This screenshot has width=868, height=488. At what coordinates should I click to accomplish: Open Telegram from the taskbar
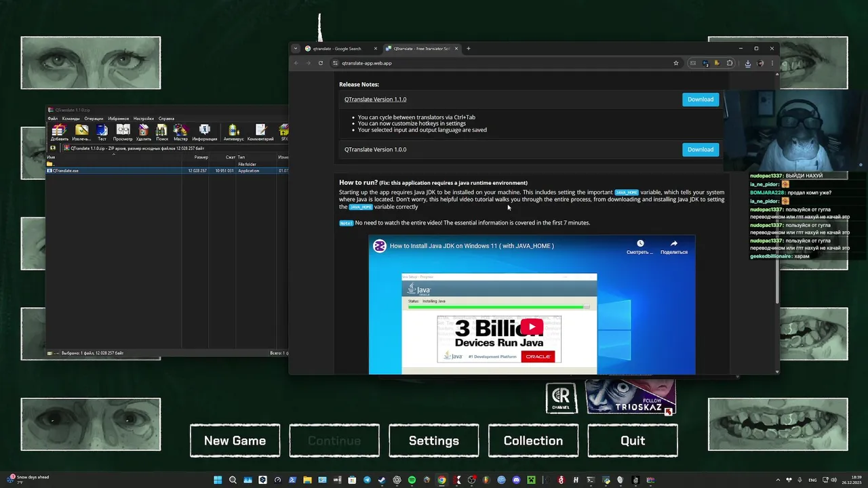point(367,480)
